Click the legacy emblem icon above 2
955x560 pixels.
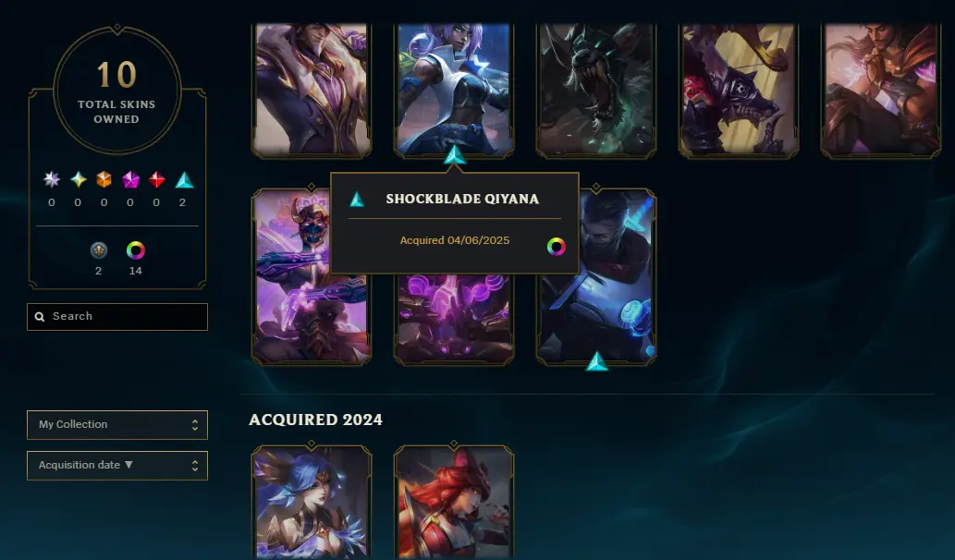[99, 250]
